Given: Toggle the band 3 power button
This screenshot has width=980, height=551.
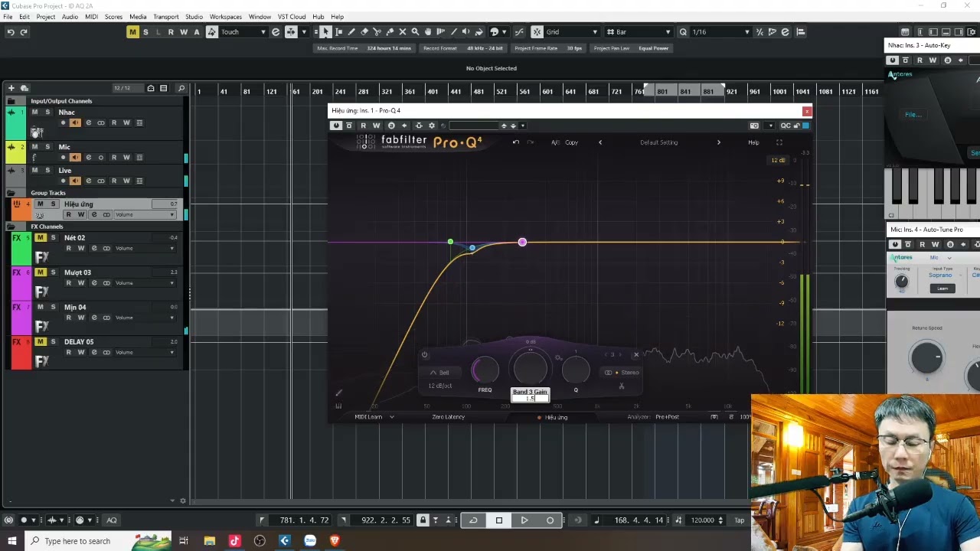Looking at the screenshot, I should click(x=425, y=354).
